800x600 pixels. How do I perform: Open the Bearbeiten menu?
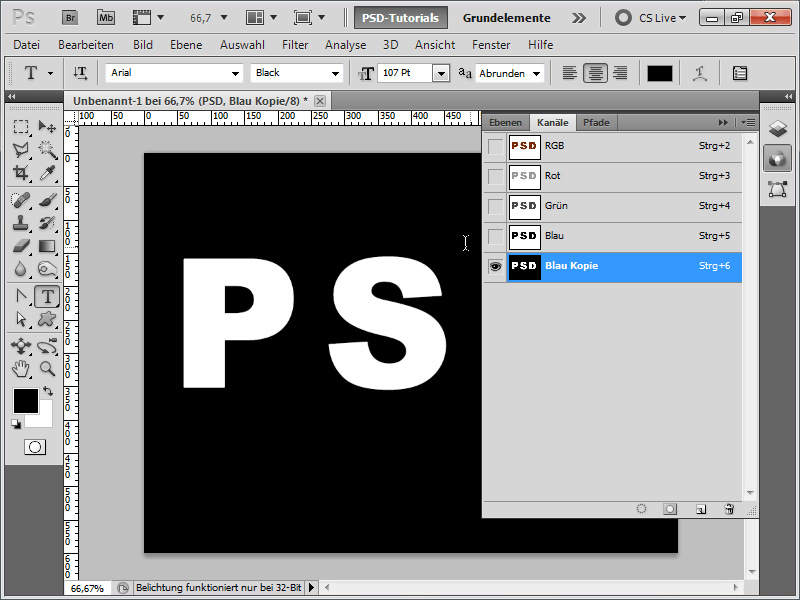pos(86,45)
